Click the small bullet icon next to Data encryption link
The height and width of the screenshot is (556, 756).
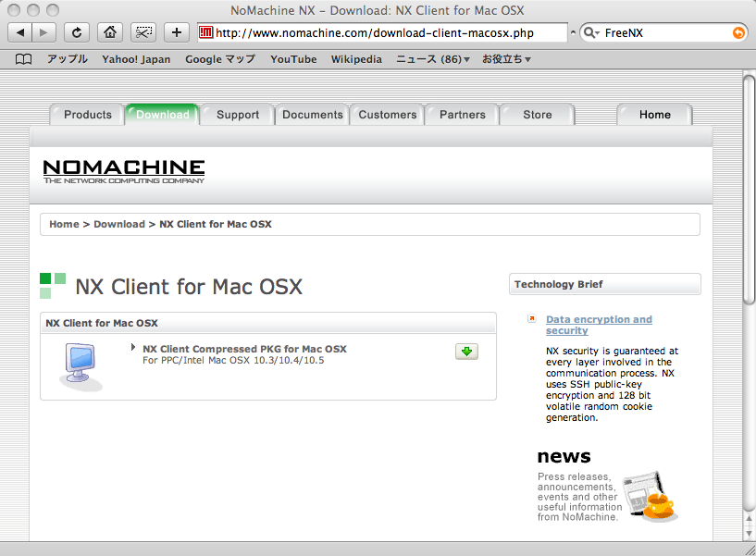(x=532, y=319)
